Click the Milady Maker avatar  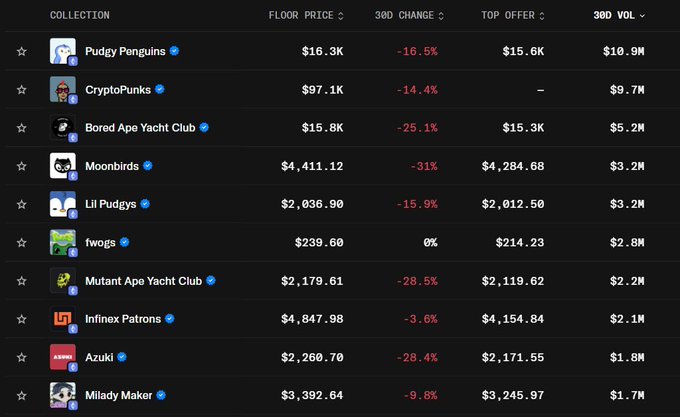[x=62, y=395]
